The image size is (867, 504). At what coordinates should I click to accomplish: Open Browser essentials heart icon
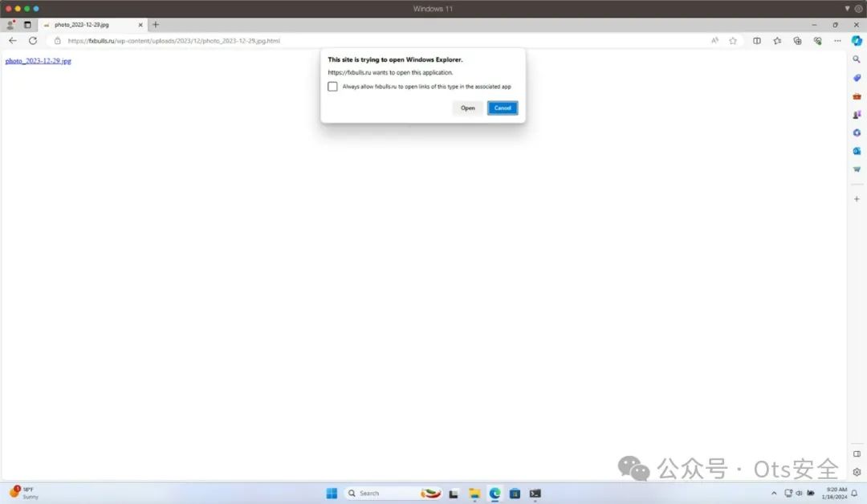[x=818, y=41]
